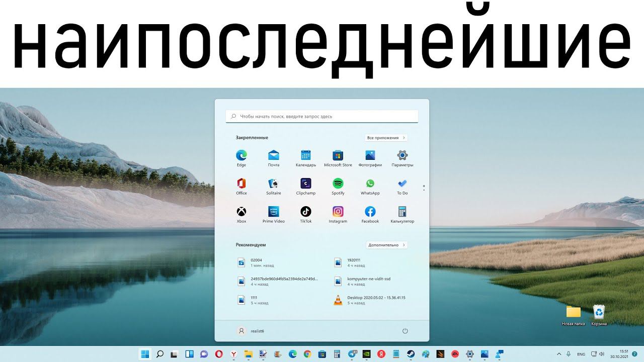This screenshot has width=644, height=362.
Task: Open Yandex Browser on taskbar
Action: tap(234, 354)
